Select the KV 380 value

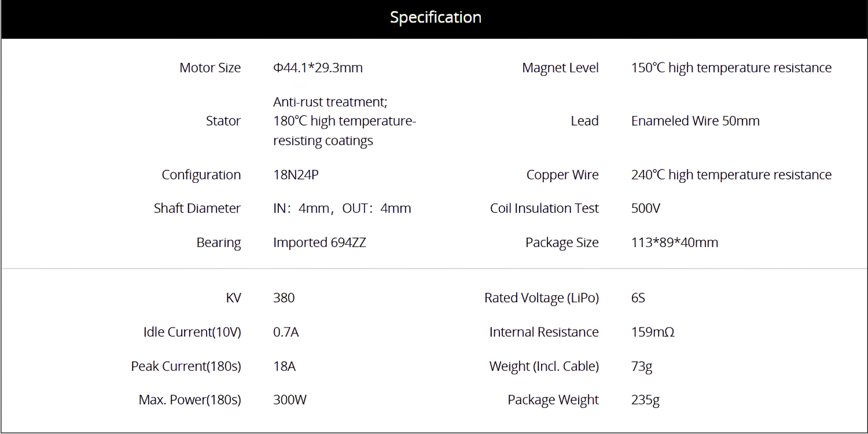284,298
